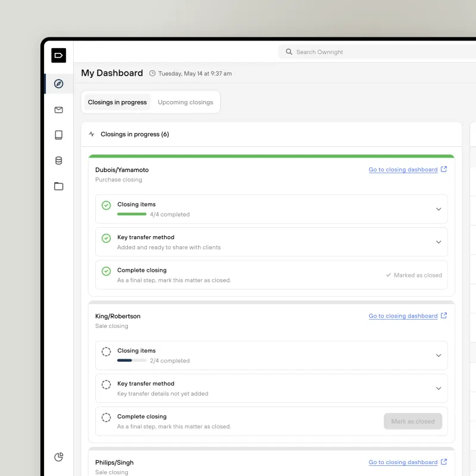Click the 'Purchase closing' label

click(118, 180)
